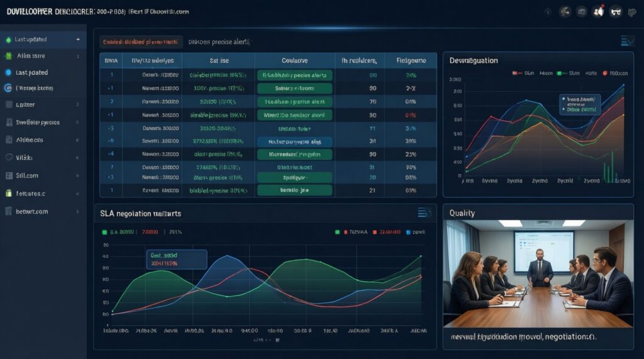This screenshot has width=644, height=359.
Task: Click the green shield icon beside Last updated
Action: [9, 40]
